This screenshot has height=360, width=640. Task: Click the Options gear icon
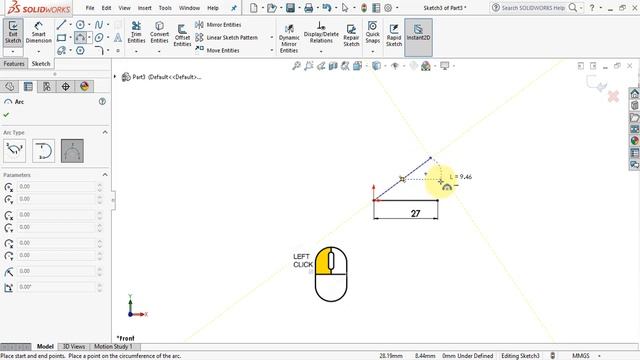point(388,8)
